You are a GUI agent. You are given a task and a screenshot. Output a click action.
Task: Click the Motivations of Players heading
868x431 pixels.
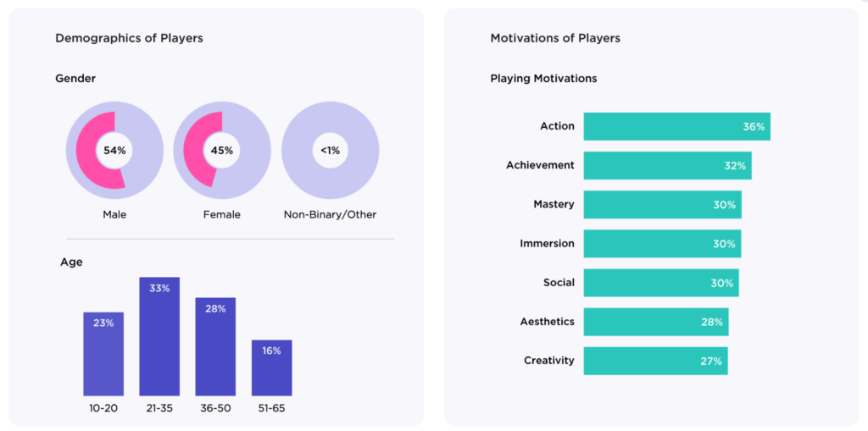(x=555, y=38)
